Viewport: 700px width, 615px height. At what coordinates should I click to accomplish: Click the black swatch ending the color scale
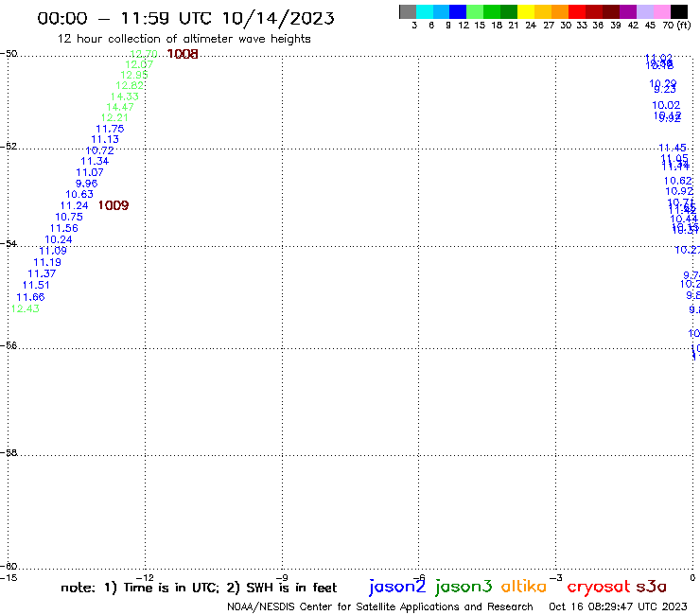coord(678,11)
